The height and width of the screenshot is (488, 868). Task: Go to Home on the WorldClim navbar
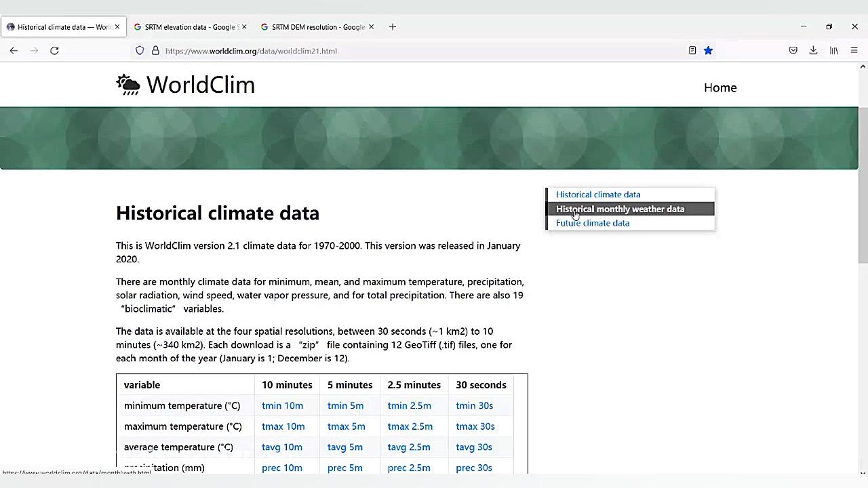point(720,87)
